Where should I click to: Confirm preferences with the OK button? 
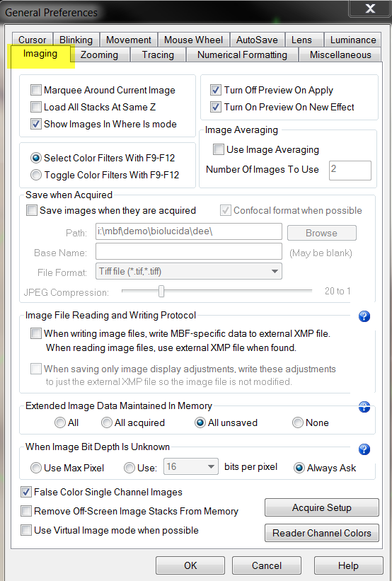coord(190,565)
